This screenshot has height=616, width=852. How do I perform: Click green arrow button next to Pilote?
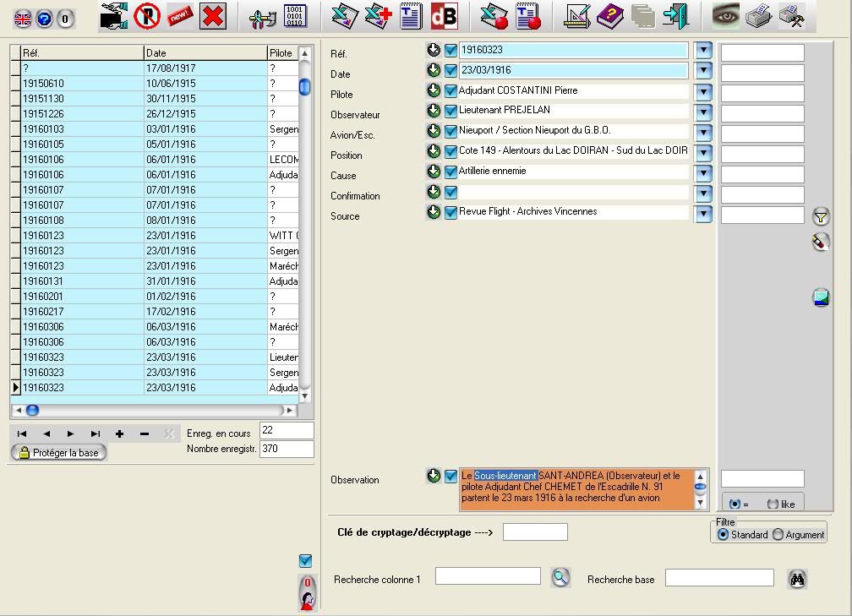coord(434,90)
